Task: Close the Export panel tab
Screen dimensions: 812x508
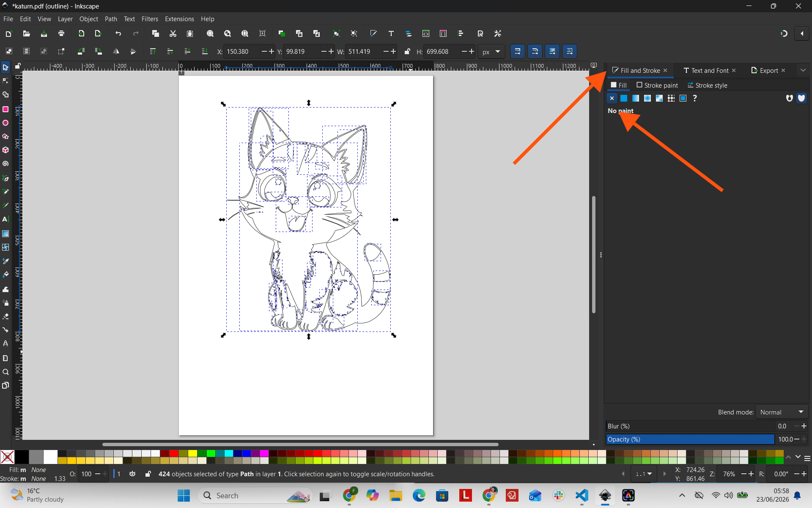Action: pos(783,70)
